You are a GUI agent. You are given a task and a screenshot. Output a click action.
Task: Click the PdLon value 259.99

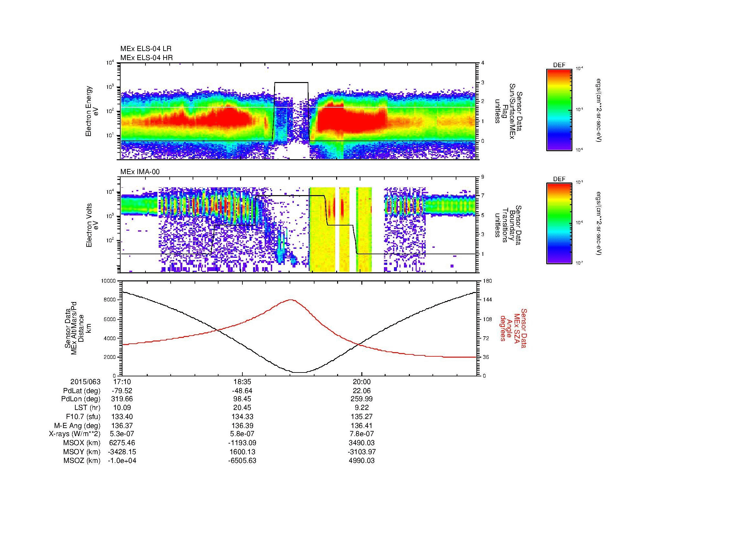[362, 399]
